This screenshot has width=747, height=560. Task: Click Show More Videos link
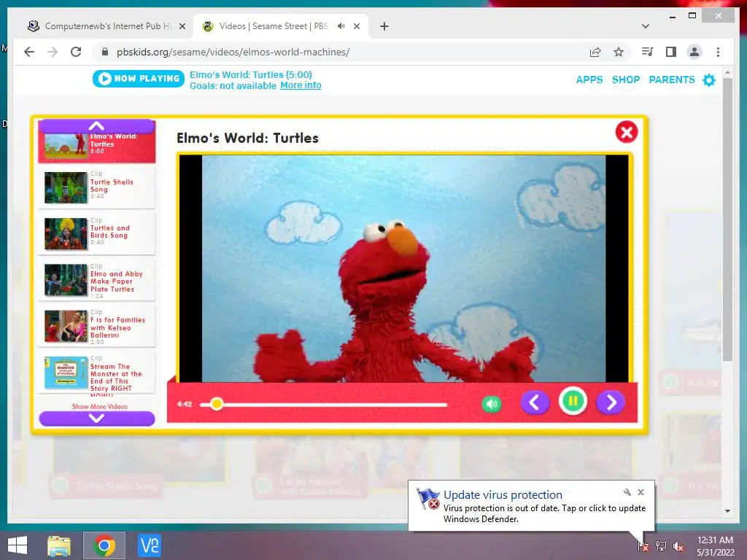click(x=99, y=407)
